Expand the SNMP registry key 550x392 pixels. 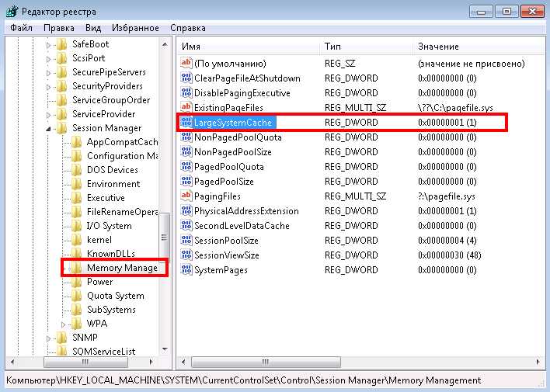point(49,338)
